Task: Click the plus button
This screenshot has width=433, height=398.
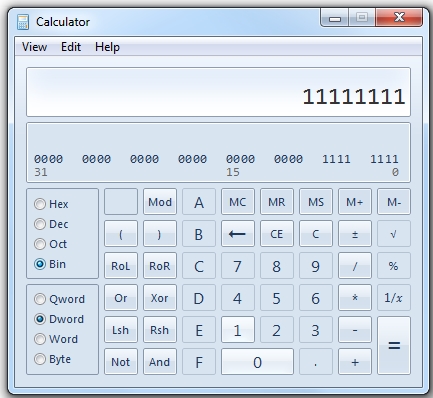Action: [x=355, y=362]
